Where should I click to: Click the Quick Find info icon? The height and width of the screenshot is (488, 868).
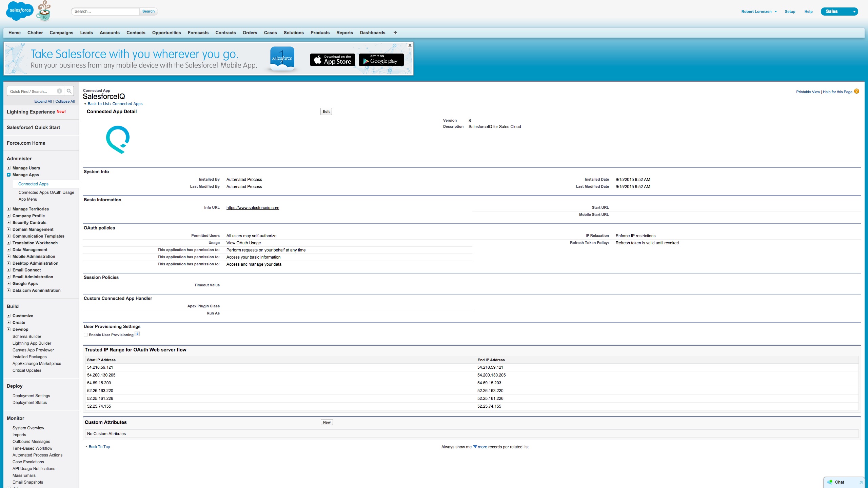59,91
